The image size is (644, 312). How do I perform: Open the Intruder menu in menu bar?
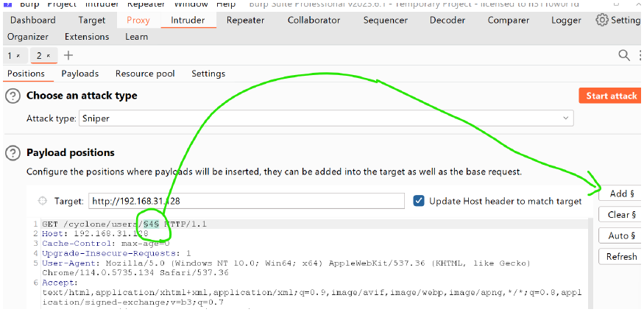[102, 4]
